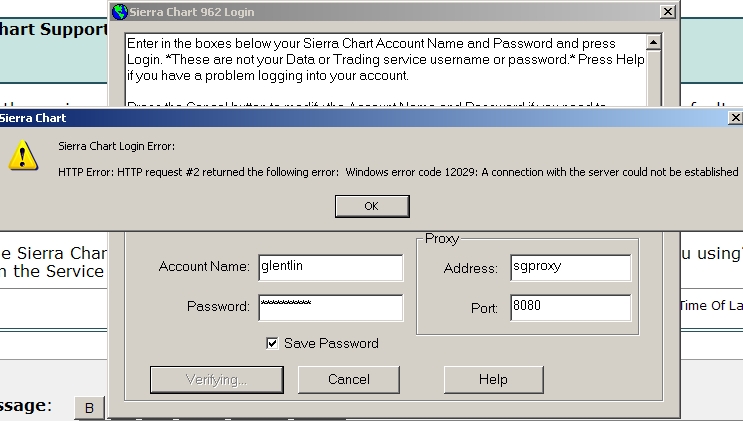Click the bold B formatting button

(89, 408)
